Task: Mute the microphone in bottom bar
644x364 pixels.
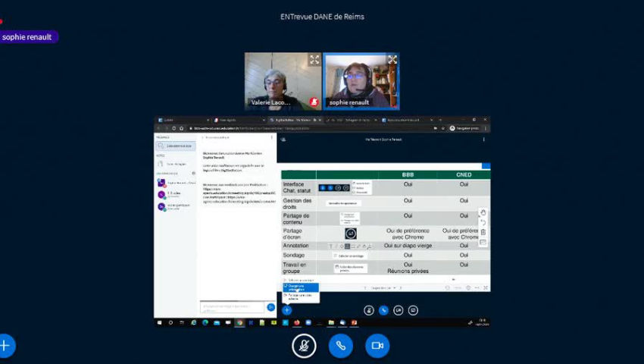Action: 304,345
